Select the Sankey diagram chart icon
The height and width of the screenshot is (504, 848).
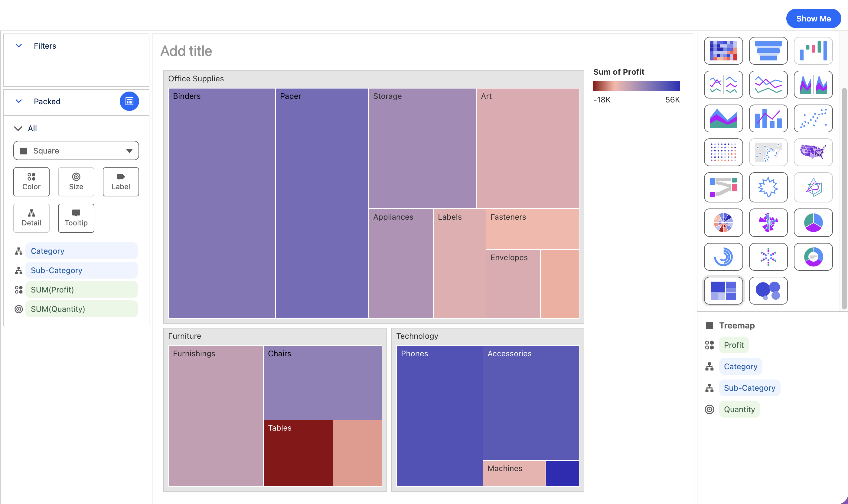pyautogui.click(x=723, y=187)
